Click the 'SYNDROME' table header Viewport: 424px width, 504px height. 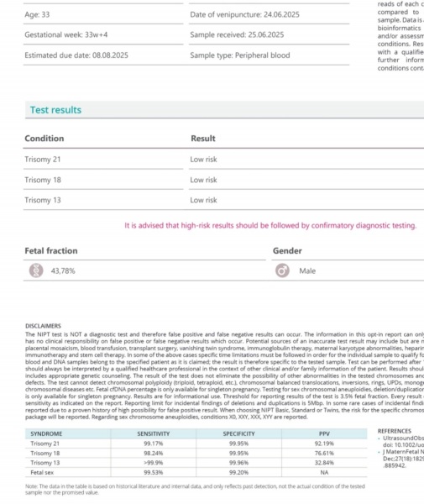click(46, 433)
